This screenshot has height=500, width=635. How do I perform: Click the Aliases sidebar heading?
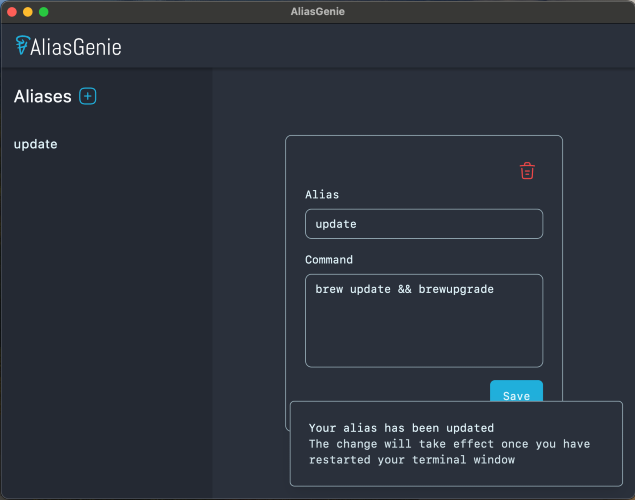43,96
